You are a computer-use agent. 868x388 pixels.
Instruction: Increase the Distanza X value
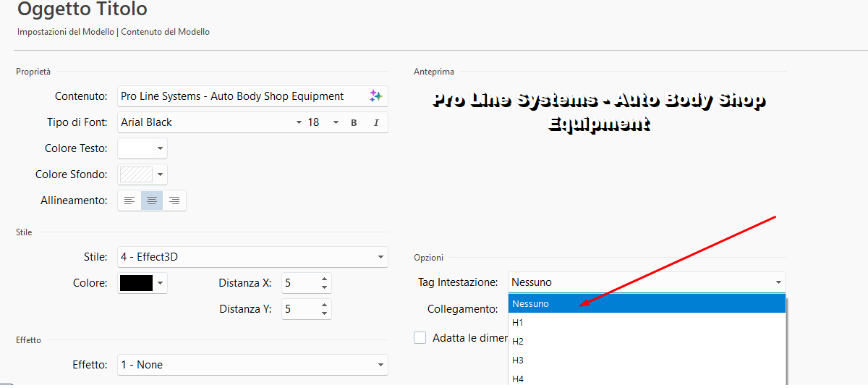click(324, 279)
